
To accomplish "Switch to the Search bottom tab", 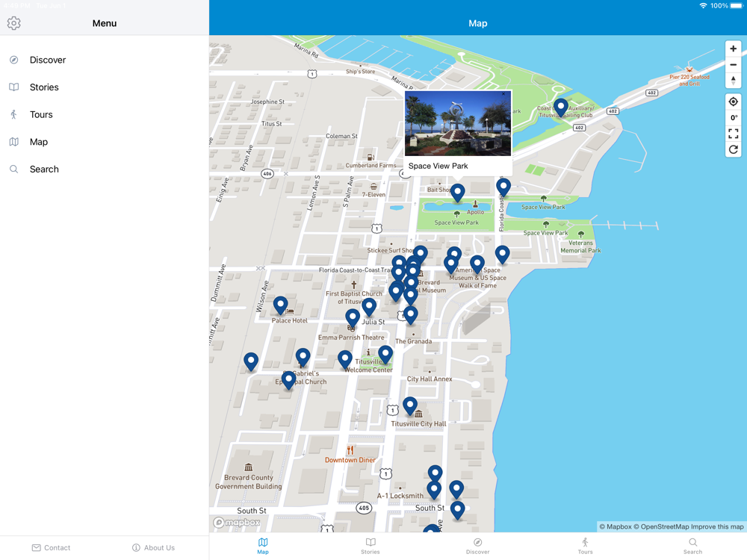I will click(692, 546).
